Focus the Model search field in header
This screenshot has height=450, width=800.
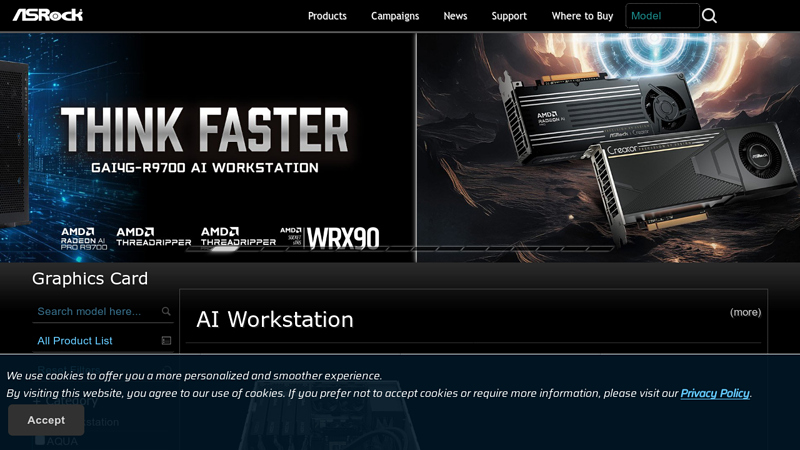click(x=662, y=16)
